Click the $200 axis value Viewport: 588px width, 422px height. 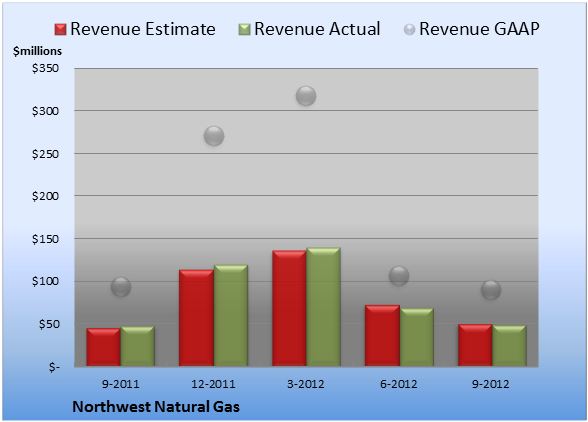coord(45,196)
